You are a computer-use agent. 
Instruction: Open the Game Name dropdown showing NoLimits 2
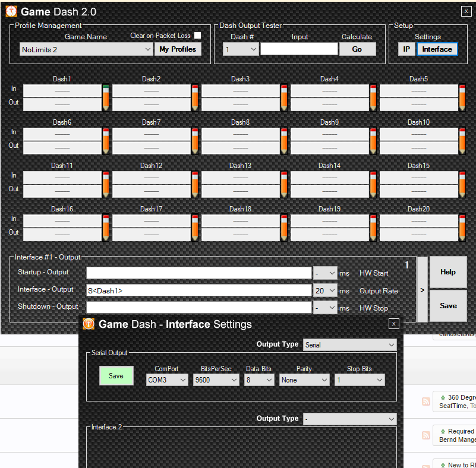point(86,49)
